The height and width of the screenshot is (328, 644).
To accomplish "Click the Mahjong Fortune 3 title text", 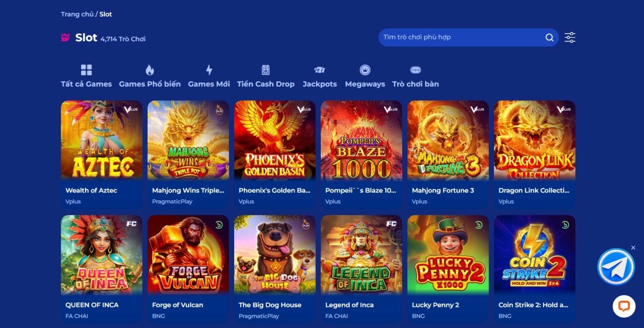I will pos(443,190).
